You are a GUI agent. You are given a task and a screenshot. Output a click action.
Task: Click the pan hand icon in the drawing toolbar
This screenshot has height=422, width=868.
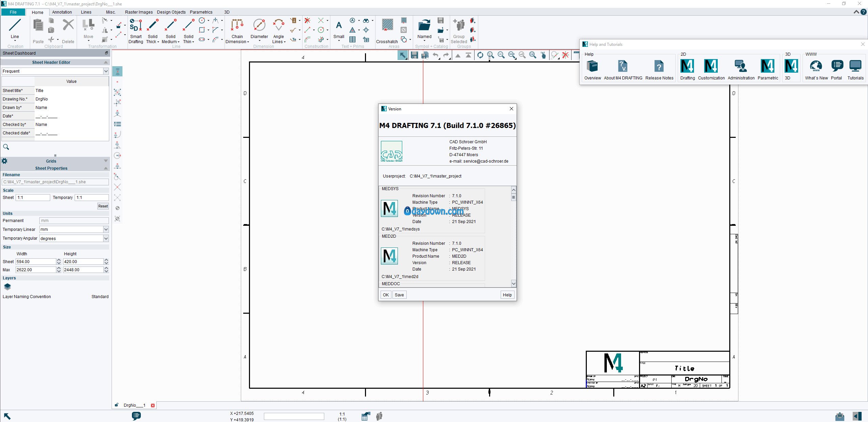(543, 55)
